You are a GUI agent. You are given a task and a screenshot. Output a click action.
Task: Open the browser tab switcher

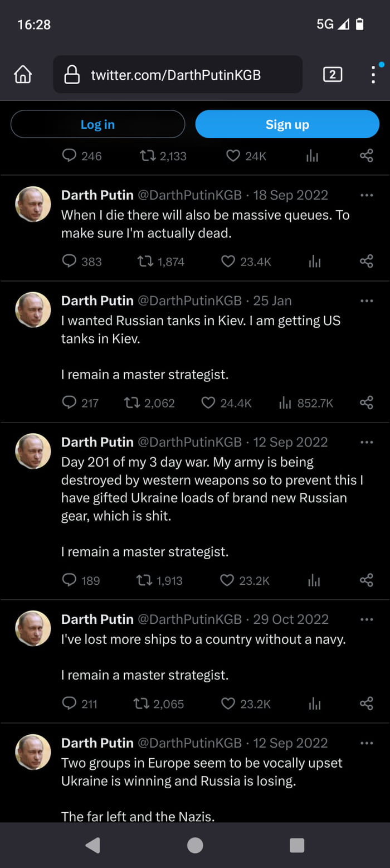point(332,74)
